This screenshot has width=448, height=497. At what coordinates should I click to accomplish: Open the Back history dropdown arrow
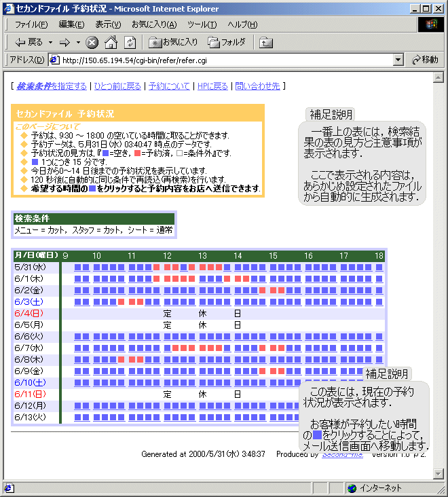[x=50, y=42]
